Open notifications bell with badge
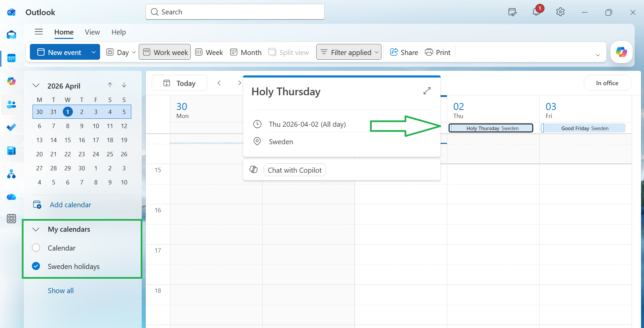Viewport: 644px width, 328px height. 537,11
